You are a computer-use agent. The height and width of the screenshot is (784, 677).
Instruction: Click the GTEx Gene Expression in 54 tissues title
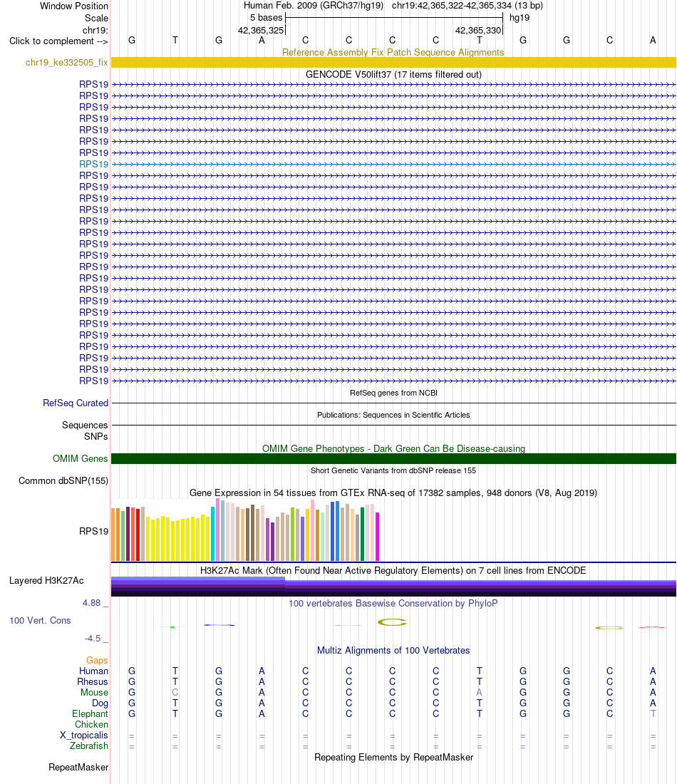[x=393, y=492]
